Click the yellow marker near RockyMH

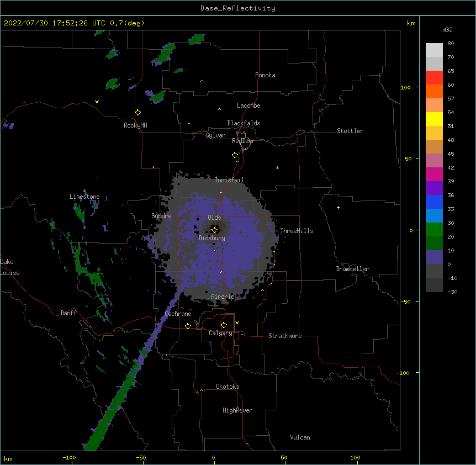(137, 113)
